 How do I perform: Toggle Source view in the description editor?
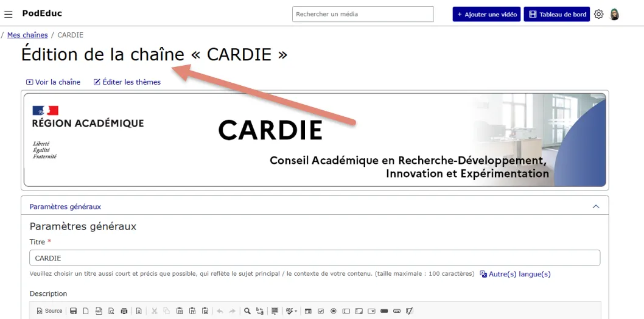(x=49, y=311)
